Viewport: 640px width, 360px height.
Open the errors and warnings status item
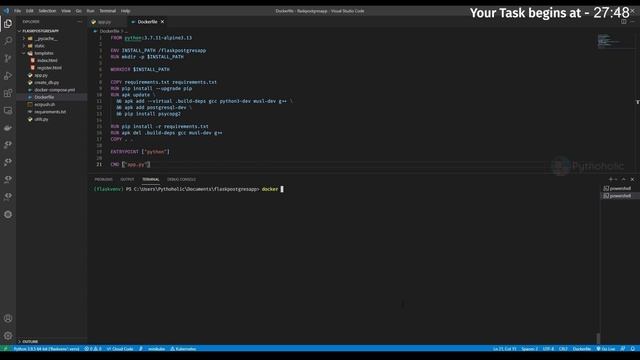93,349
